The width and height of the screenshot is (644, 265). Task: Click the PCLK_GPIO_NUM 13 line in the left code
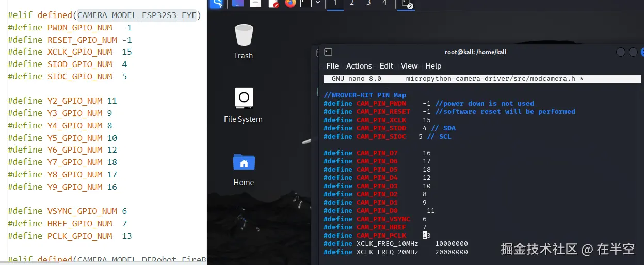tap(70, 236)
